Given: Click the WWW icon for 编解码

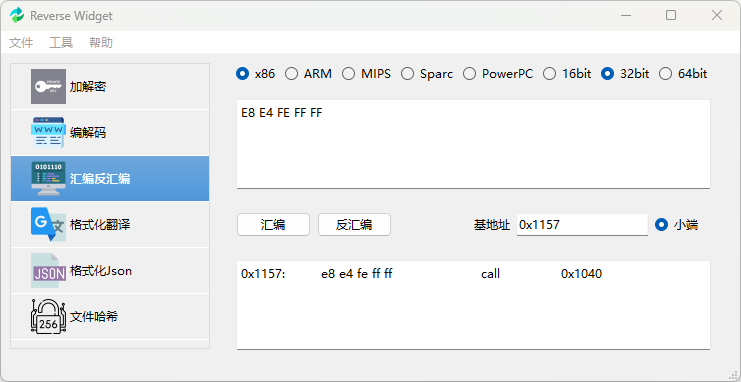Looking at the screenshot, I should tap(48, 132).
